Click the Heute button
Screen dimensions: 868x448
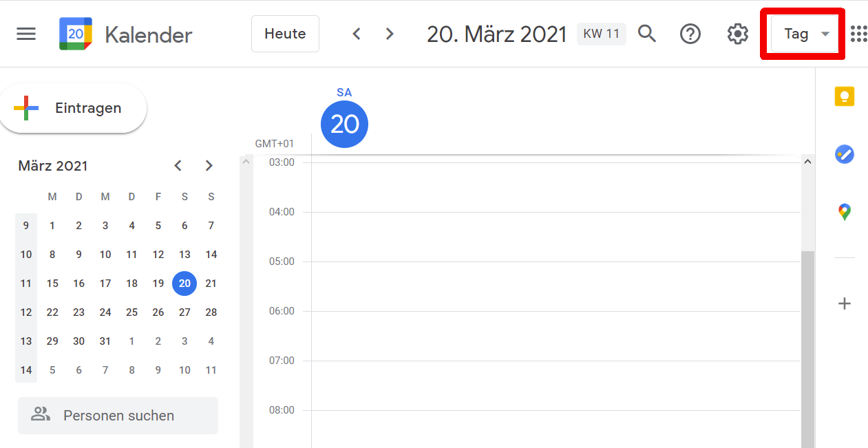tap(285, 34)
